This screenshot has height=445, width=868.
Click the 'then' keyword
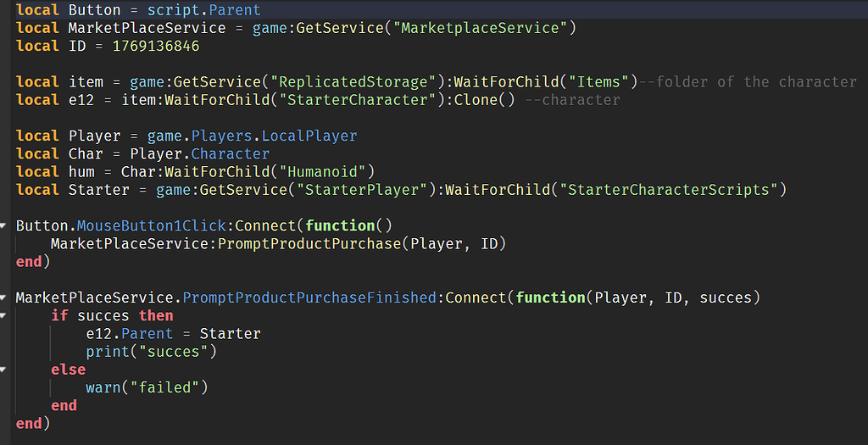click(156, 315)
